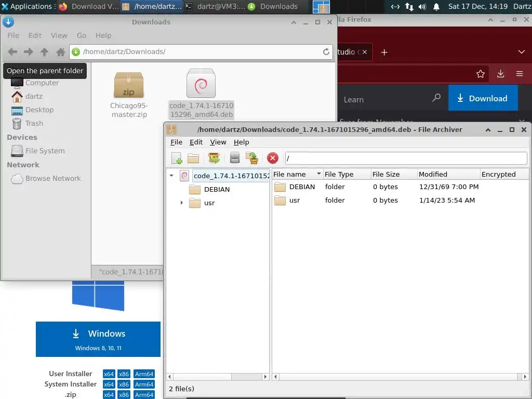Click the Open archive folder icon in File Archiver
This screenshot has width=532, height=399.
(x=193, y=158)
